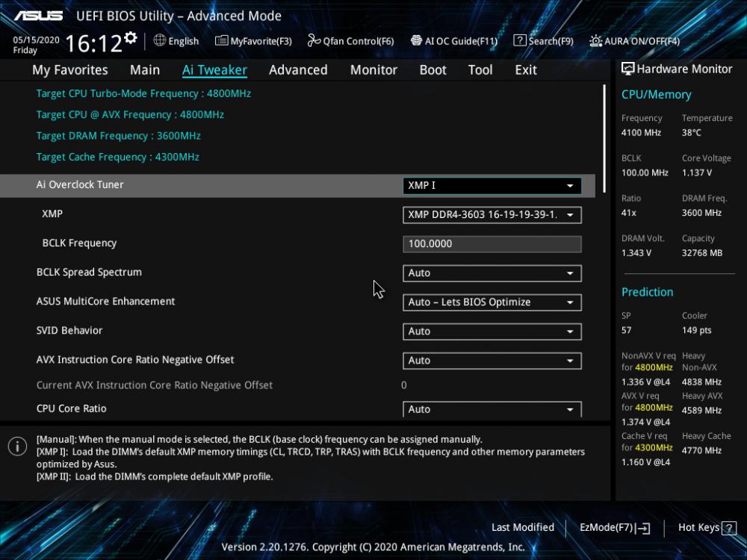Open the Ai Overclock Tuner dropdown

[x=492, y=186]
